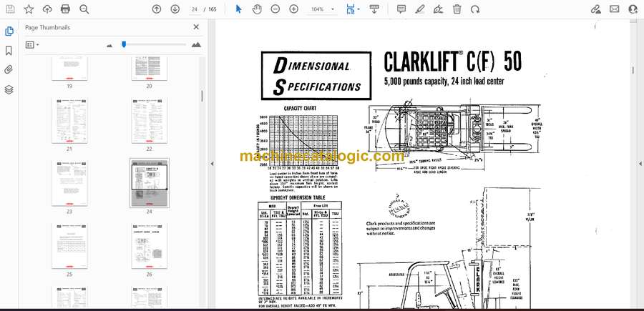Image resolution: width=644 pixels, height=311 pixels.
Task: Click the document vertical scrollbar
Action: 633,70
